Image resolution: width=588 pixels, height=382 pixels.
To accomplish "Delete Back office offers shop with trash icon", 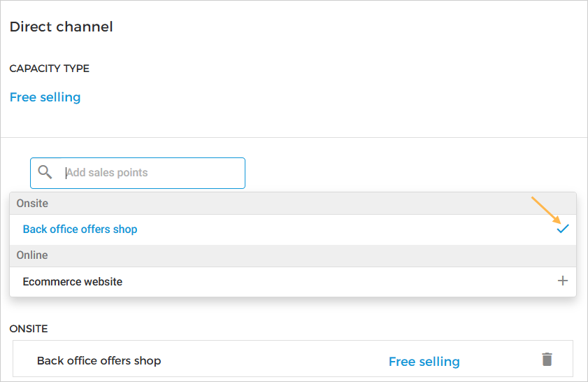I will pos(547,360).
